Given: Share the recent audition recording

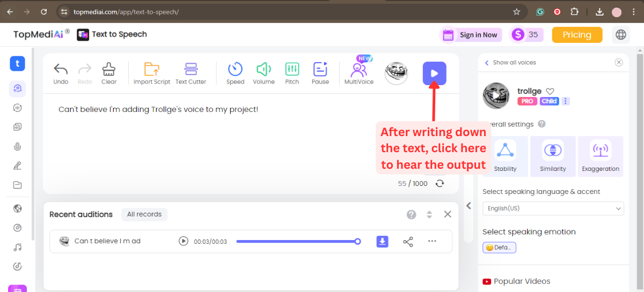Looking at the screenshot, I should pos(408,242).
